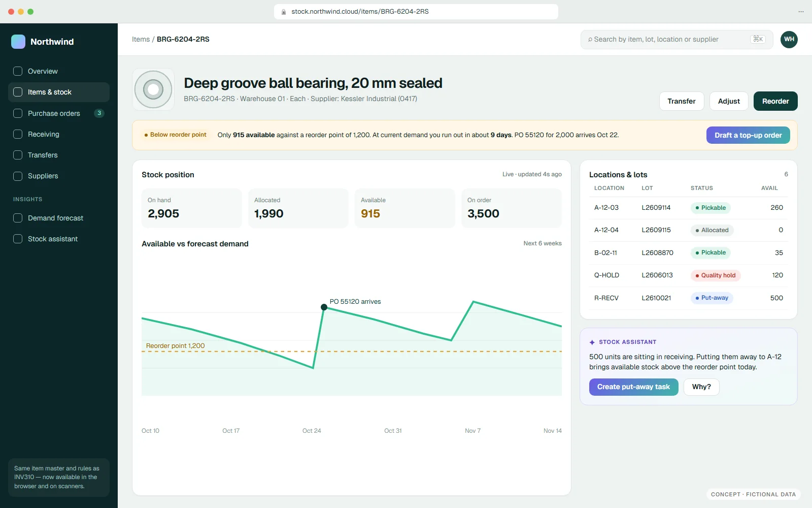Click the On hand 2,905 card
Screen dimensions: 812x508
coord(191,208)
